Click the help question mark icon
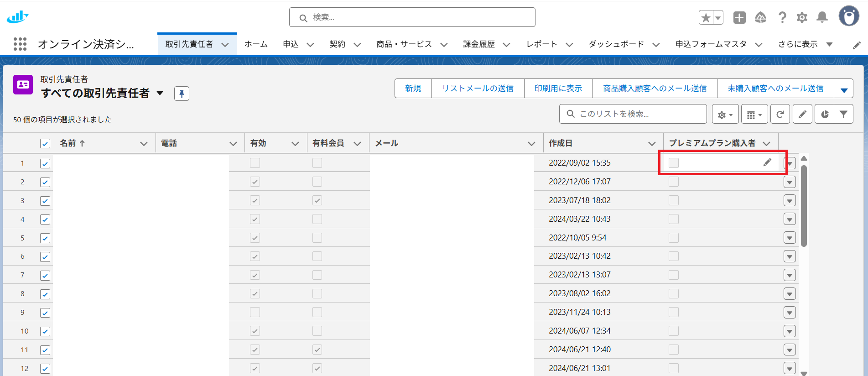Viewport: 868px width, 376px height. (782, 18)
